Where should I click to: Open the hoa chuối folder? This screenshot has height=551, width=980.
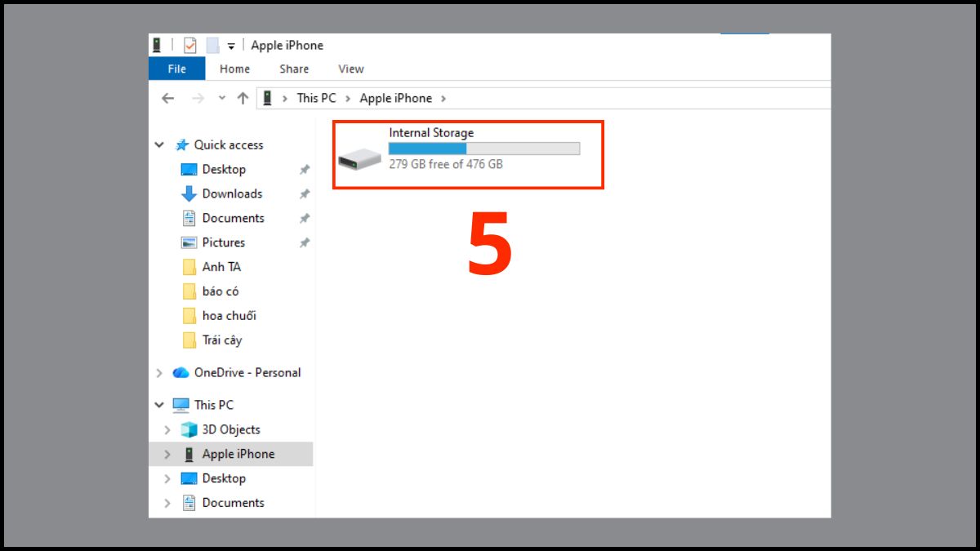229,316
